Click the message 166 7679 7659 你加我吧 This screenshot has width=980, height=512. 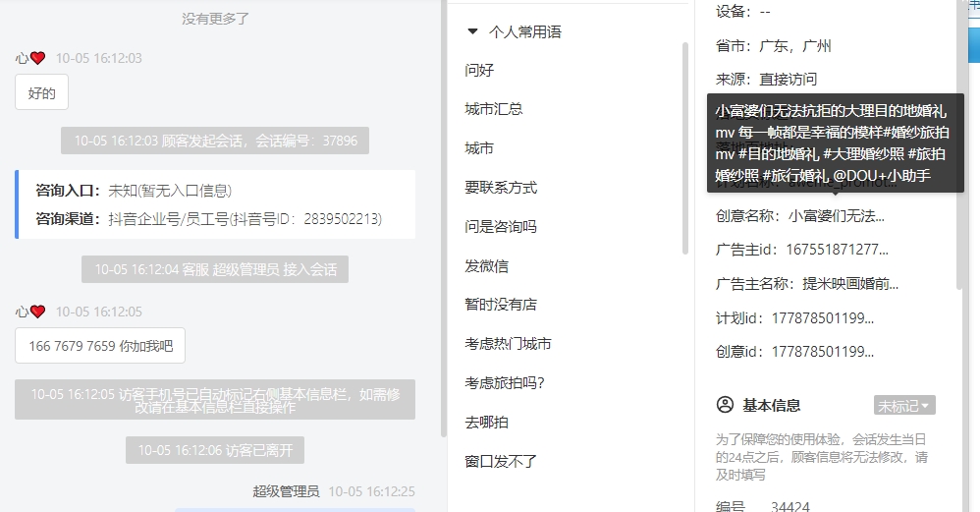pos(100,346)
